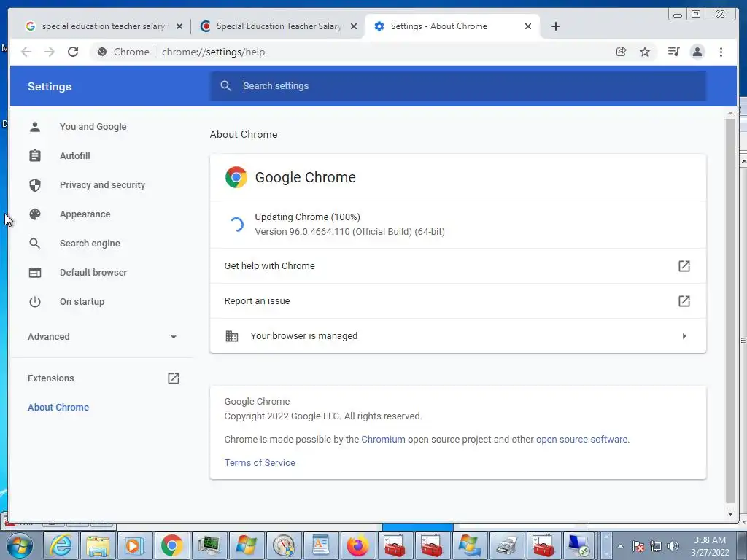The width and height of the screenshot is (747, 560).
Task: Bookmark this page with the star icon
Action: (645, 52)
